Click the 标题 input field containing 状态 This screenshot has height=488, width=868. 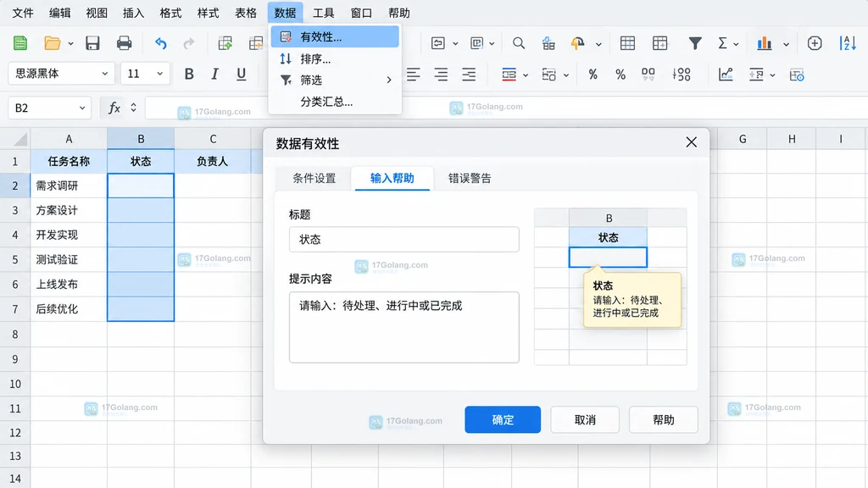404,240
